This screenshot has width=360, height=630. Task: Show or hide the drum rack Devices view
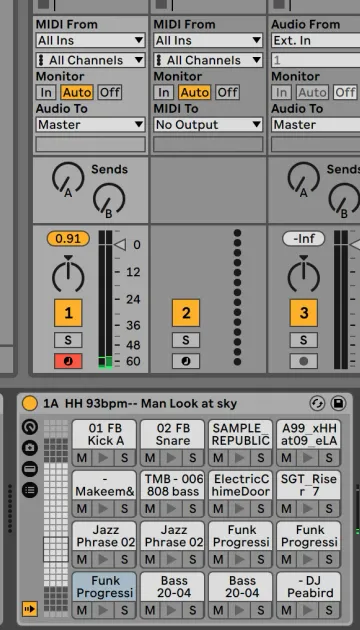[x=30, y=469]
